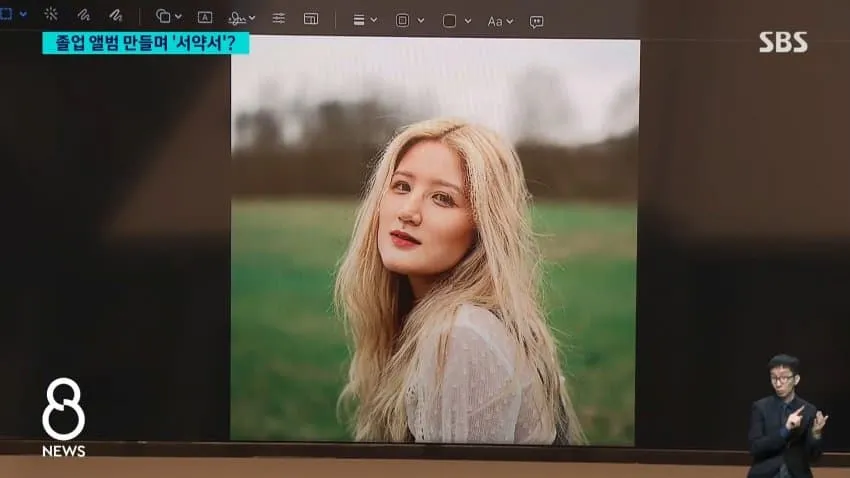Open the selection tool type dropdown arrow

point(23,14)
